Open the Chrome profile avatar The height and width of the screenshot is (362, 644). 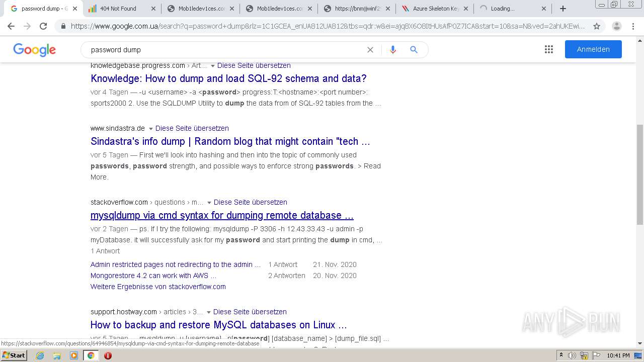point(617,26)
